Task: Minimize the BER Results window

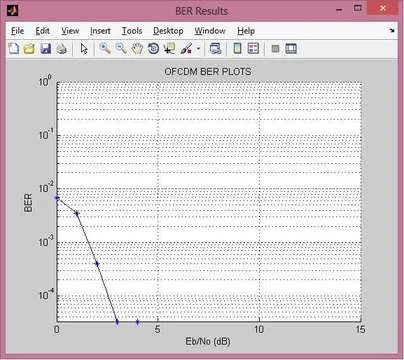Action: [x=339, y=10]
